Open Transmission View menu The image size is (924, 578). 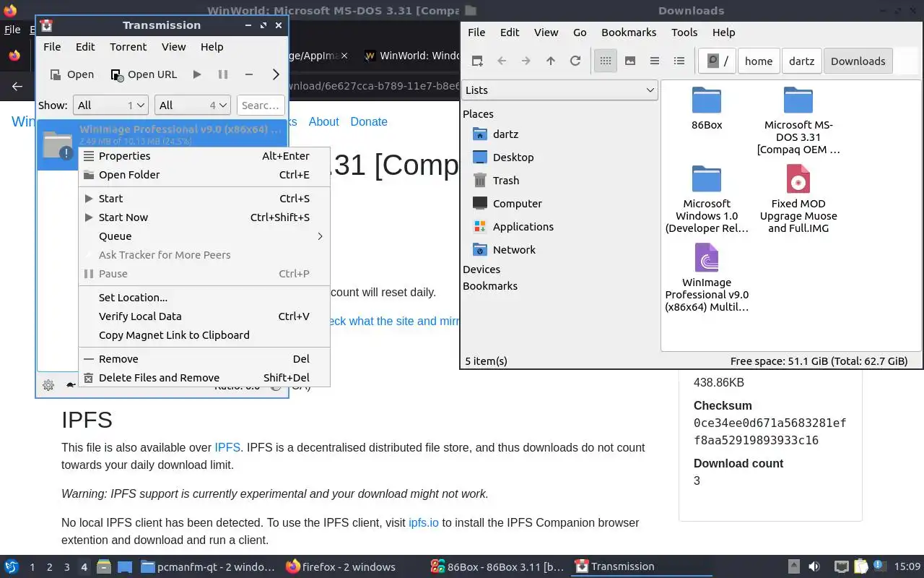coord(173,47)
